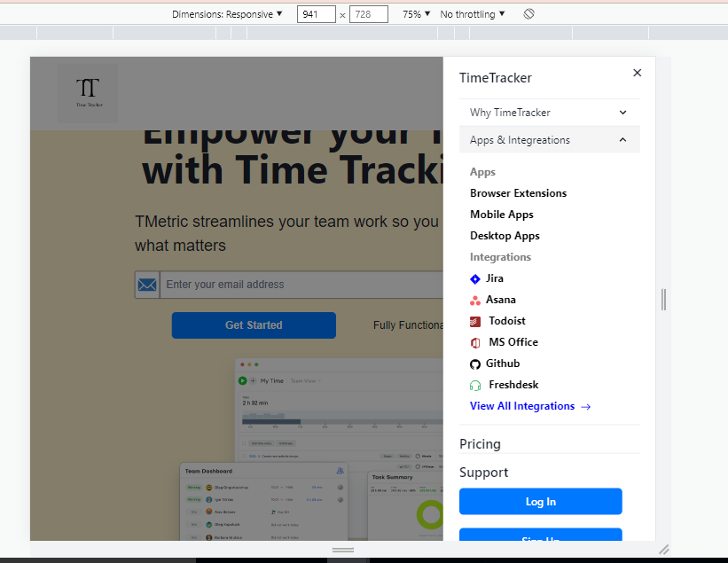Click the arrow after View All Integrations

[586, 407]
